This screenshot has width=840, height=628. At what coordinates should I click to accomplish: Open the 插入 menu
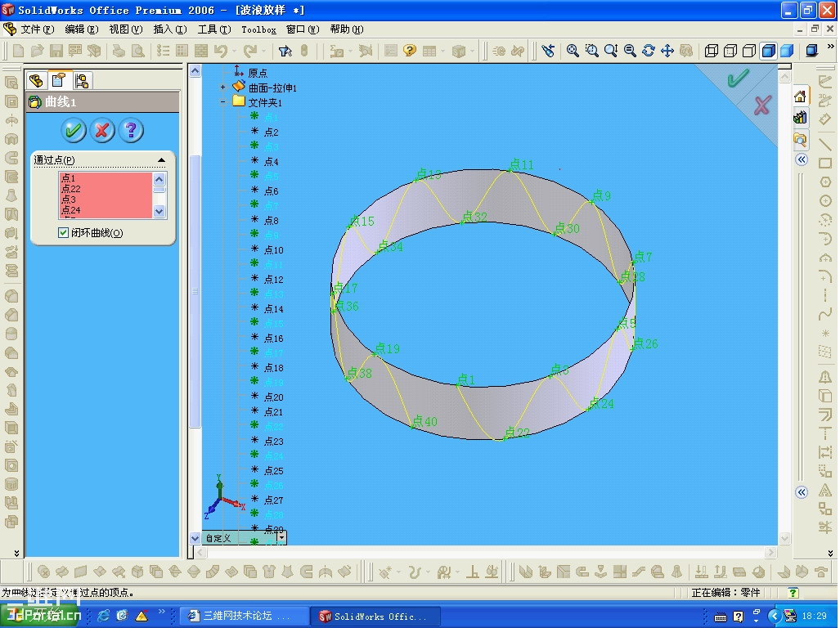point(170,29)
